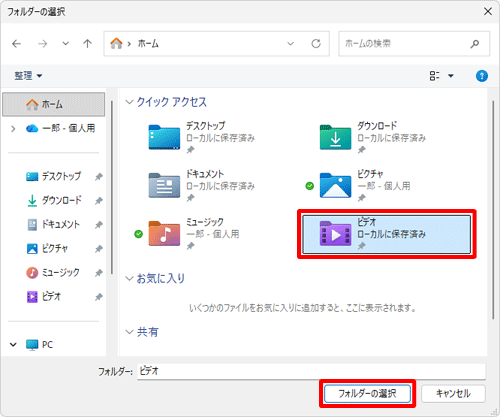Click the view layout icon
This screenshot has width=500, height=417.
434,76
